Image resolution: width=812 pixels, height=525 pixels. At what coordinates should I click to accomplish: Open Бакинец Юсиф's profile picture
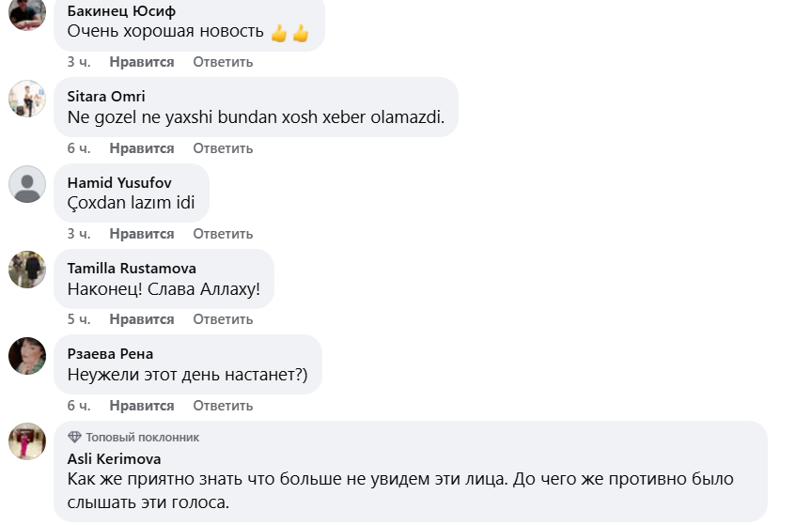click(27, 13)
